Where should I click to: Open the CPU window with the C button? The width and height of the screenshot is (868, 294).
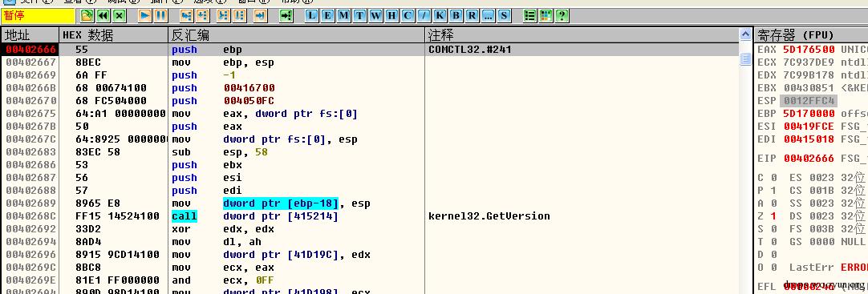408,15
